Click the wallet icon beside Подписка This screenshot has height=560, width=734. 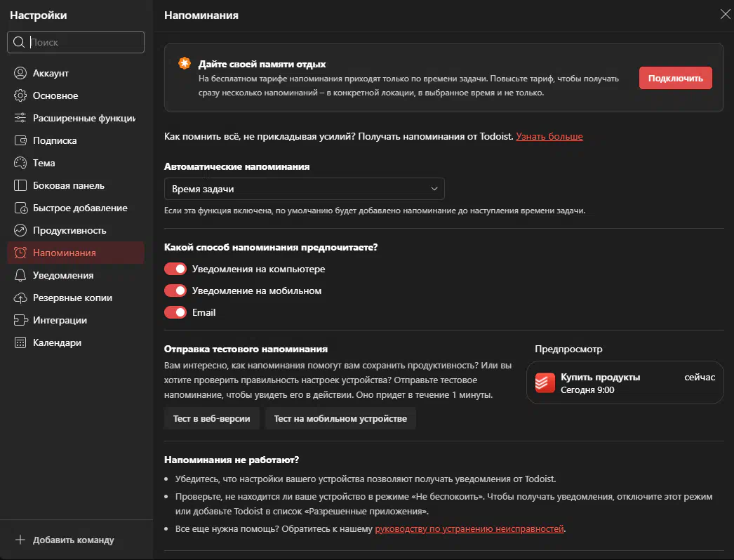[x=20, y=140]
